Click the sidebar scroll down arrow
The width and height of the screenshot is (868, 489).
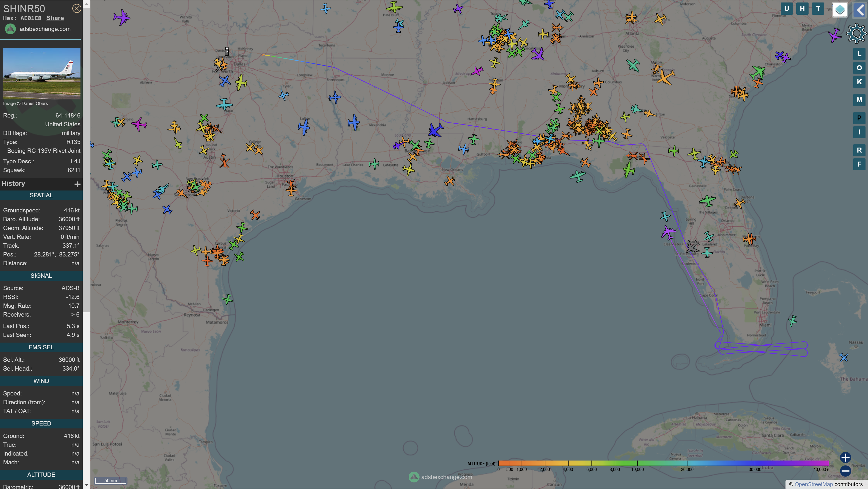pos(87,485)
